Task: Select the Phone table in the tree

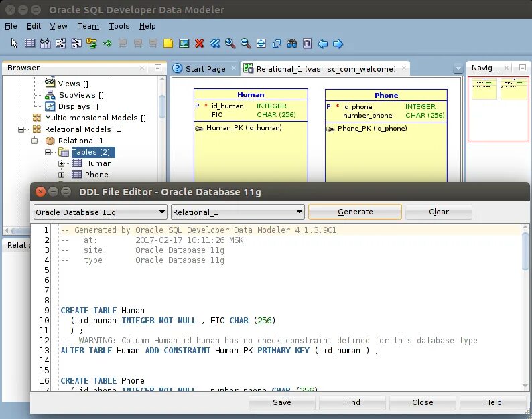Action: (96, 175)
